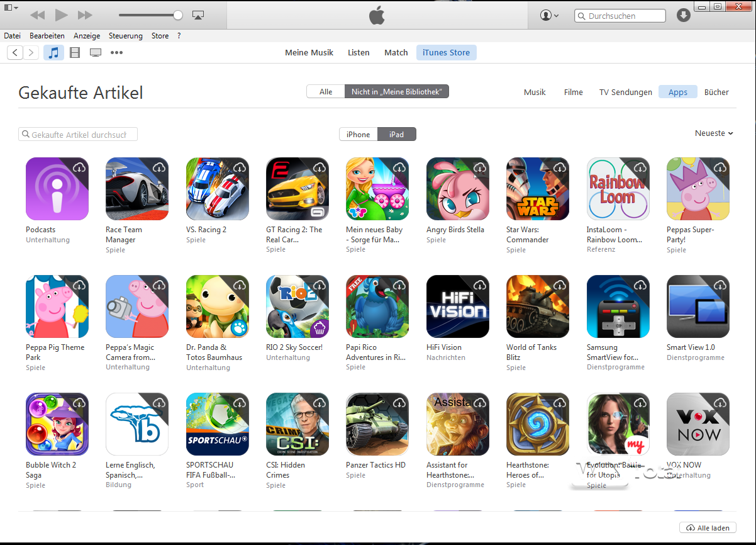Select the "Alle" filter toggle

click(326, 92)
